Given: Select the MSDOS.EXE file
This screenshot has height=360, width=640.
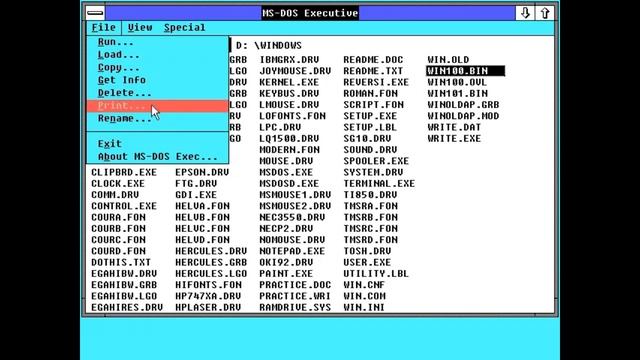Looking at the screenshot, I should (286, 172).
